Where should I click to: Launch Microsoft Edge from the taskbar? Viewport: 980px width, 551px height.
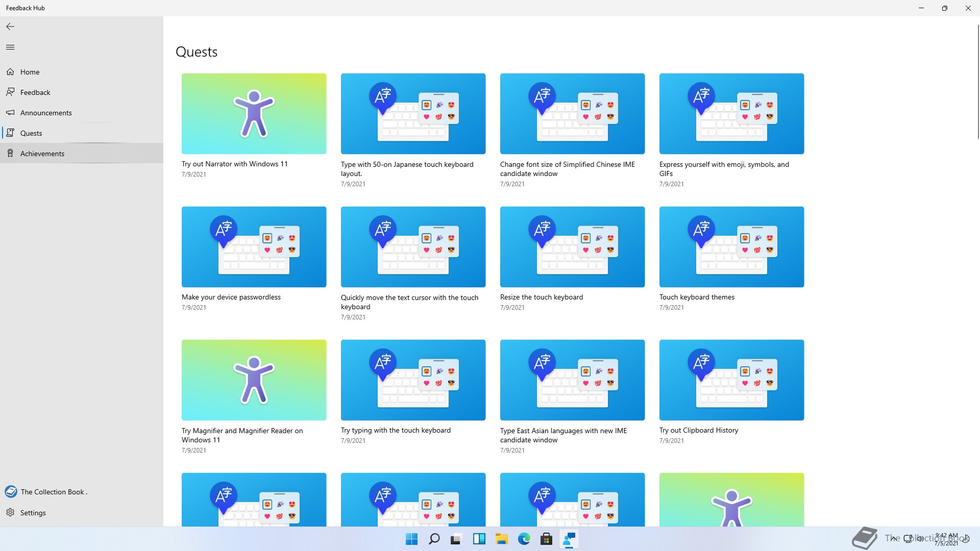(524, 539)
